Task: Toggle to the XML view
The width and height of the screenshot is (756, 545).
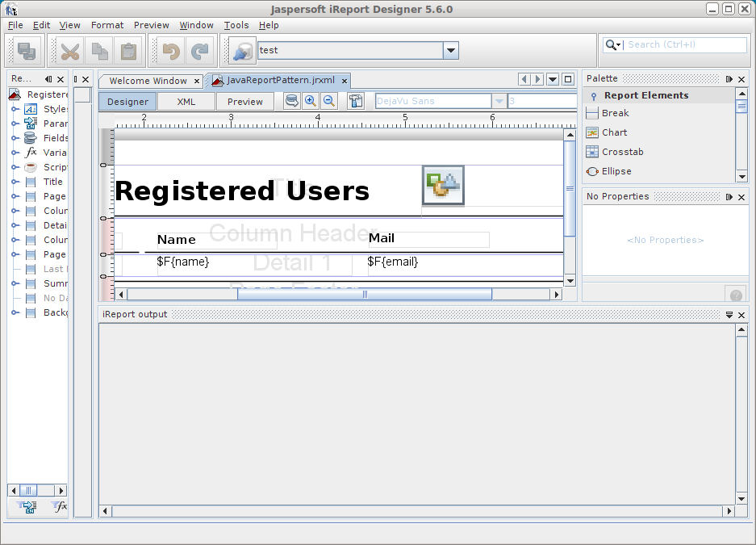Action: click(x=186, y=102)
